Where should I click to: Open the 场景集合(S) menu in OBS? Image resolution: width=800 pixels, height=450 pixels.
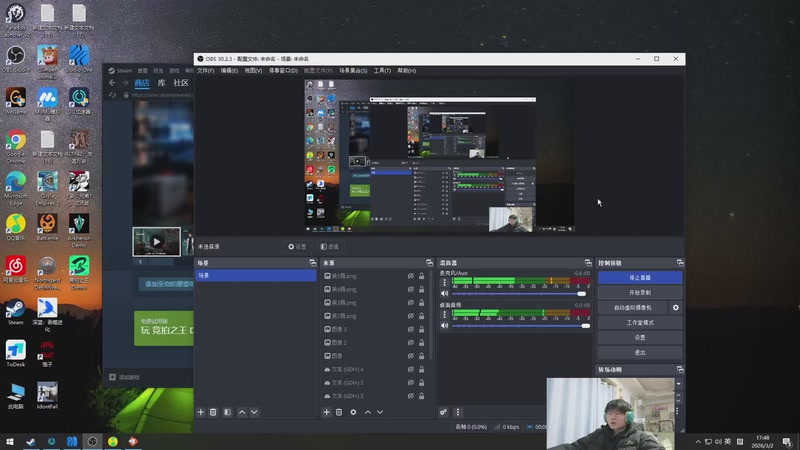(x=353, y=71)
